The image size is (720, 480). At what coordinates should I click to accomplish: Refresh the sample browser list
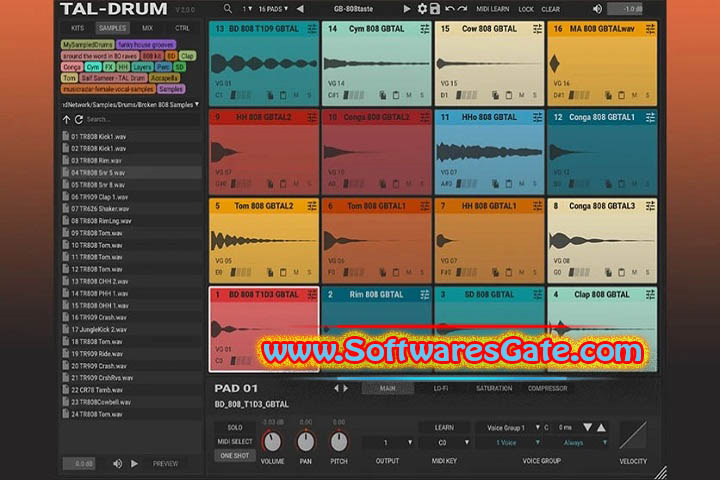coord(79,119)
